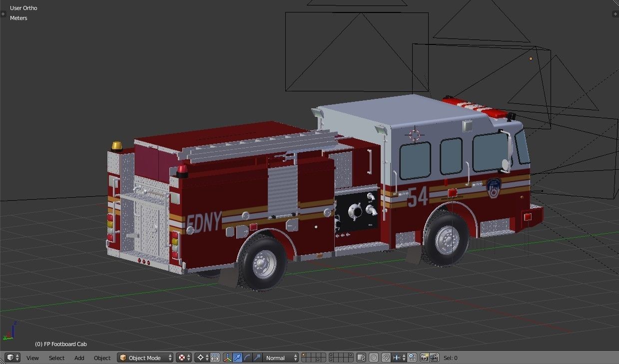The image size is (619, 364).
Task: Click the snap target option icon
Action: click(x=412, y=358)
